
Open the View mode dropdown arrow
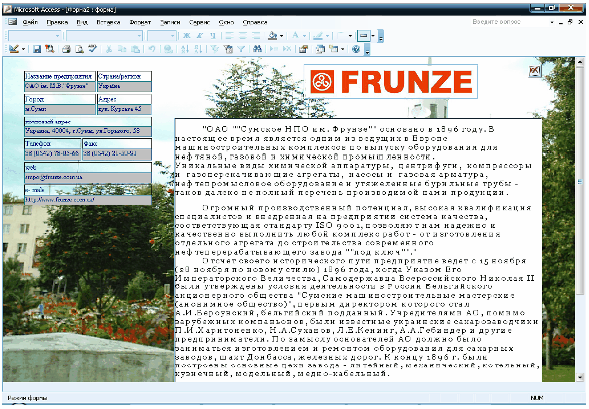pos(23,49)
